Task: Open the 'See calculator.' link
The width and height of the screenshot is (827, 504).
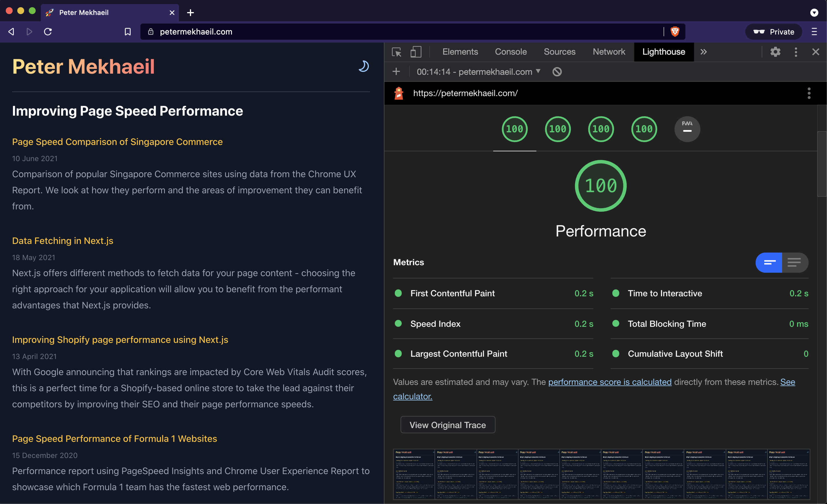Action: point(413,396)
